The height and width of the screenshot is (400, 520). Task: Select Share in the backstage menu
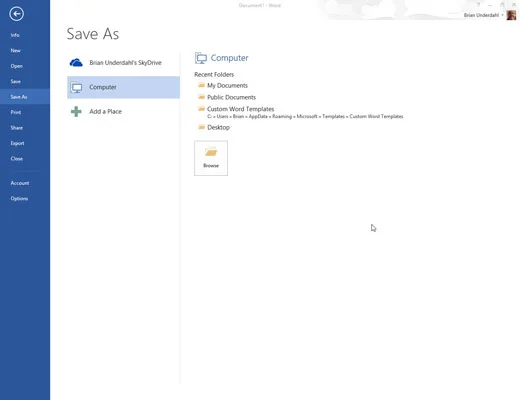click(x=16, y=128)
